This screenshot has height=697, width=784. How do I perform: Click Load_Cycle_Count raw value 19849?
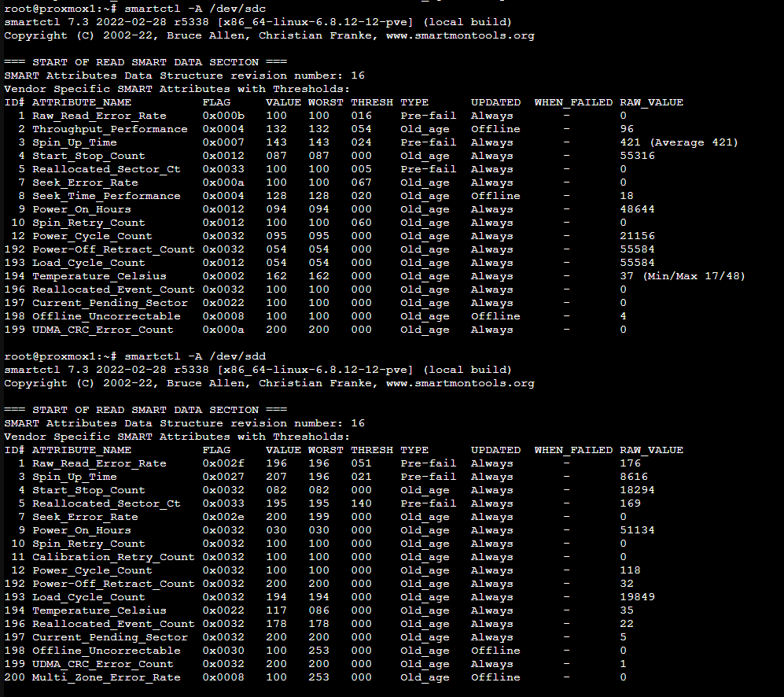[637, 597]
